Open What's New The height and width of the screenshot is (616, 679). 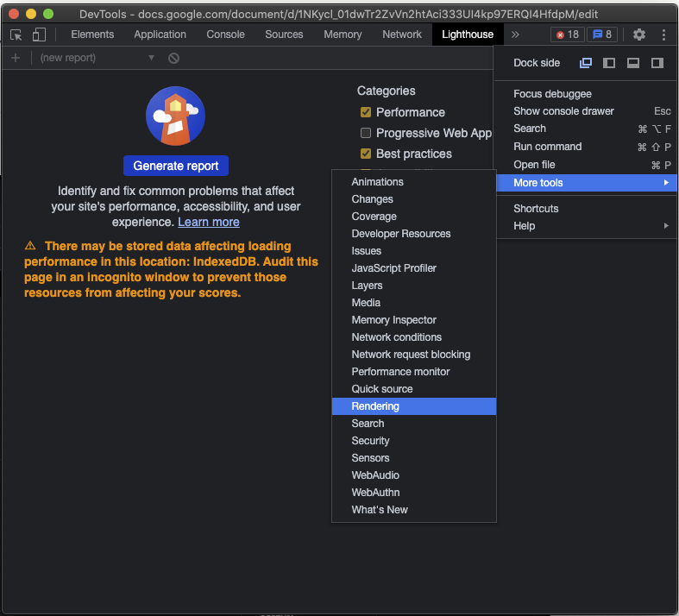[414, 510]
